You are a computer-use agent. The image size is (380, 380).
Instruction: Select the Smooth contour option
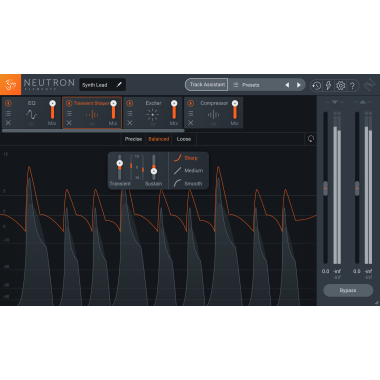pyautogui.click(x=193, y=183)
